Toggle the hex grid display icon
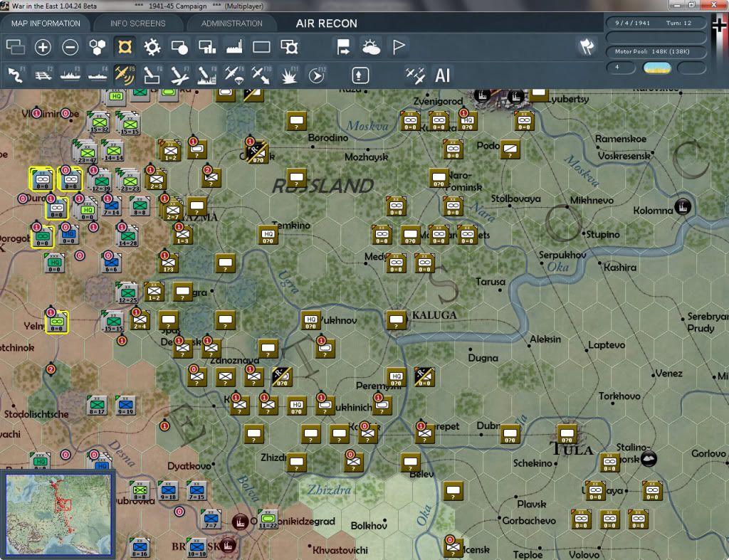 (x=98, y=47)
